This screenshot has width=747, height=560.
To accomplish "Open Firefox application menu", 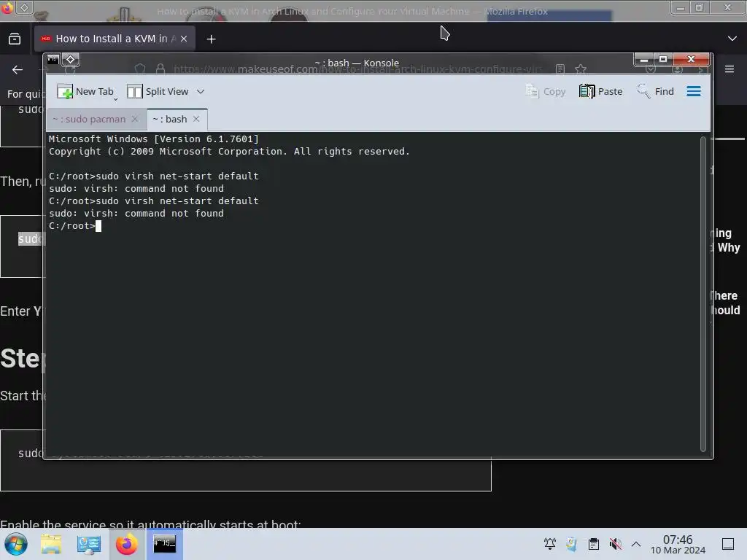I will point(729,69).
